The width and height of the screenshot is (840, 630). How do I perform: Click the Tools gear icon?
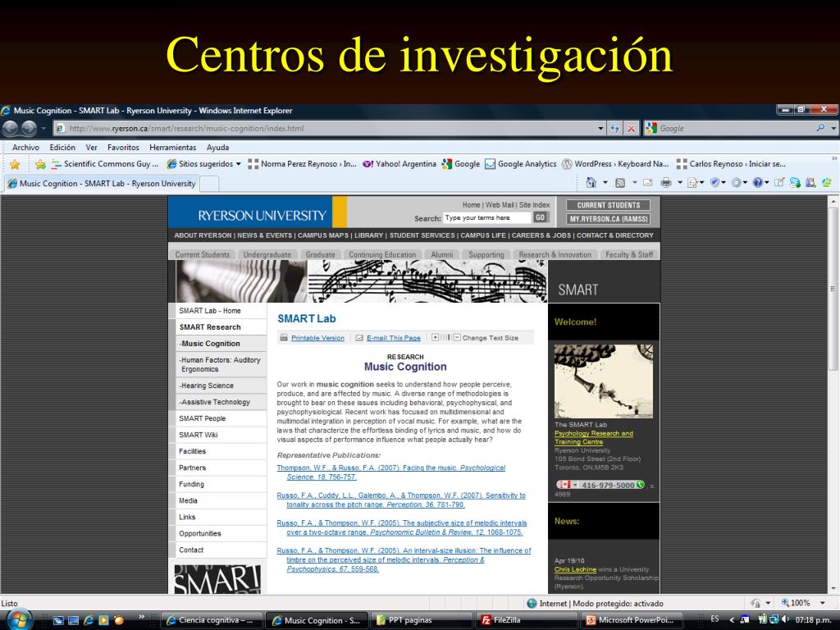737,183
